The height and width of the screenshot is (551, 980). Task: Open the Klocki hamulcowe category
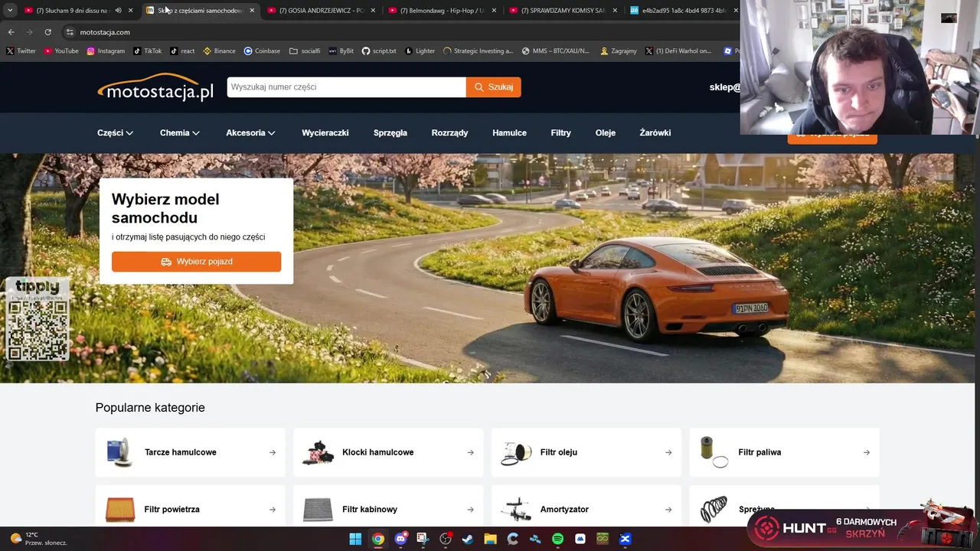click(388, 452)
